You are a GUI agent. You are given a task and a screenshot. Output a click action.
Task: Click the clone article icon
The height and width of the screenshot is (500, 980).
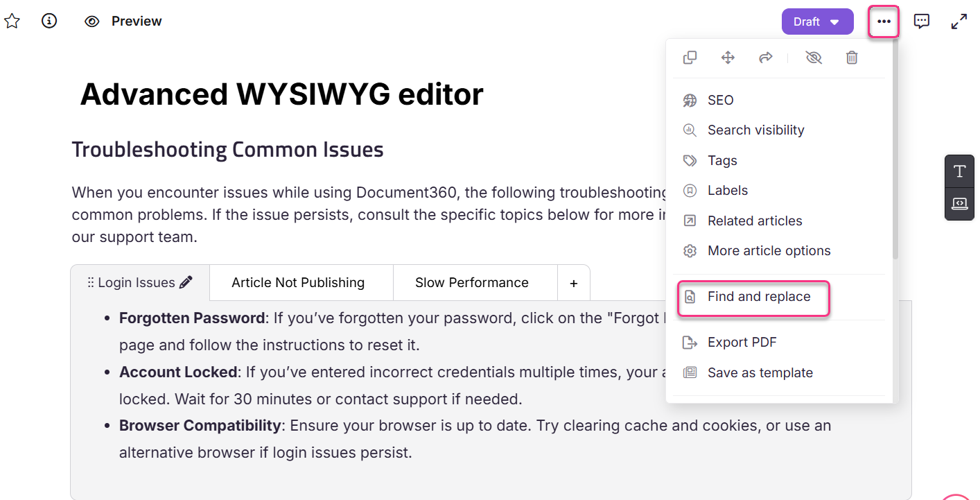point(690,58)
